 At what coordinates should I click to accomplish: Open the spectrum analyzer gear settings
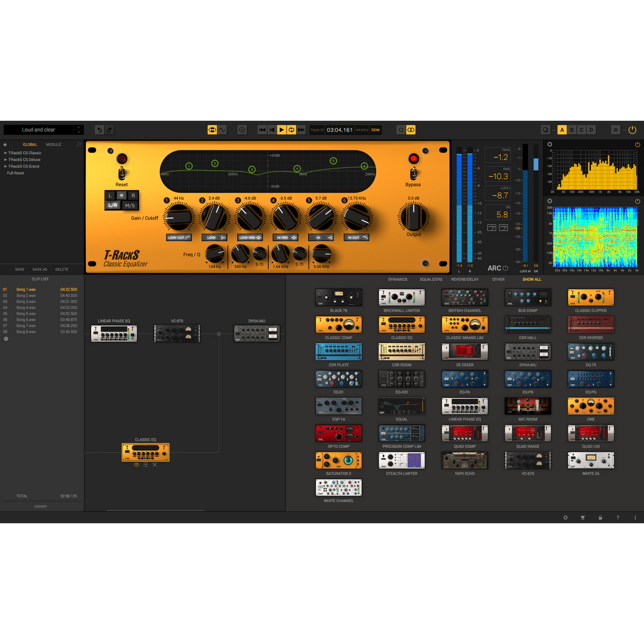550,144
